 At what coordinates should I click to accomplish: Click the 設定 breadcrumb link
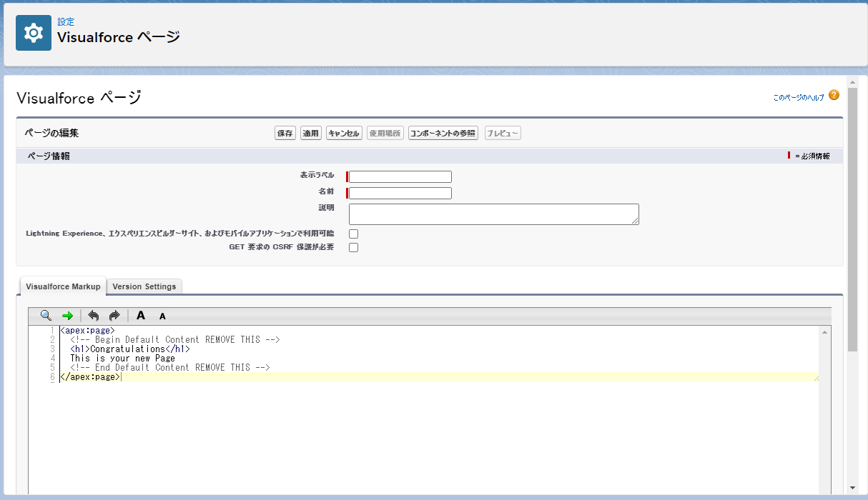tap(66, 22)
